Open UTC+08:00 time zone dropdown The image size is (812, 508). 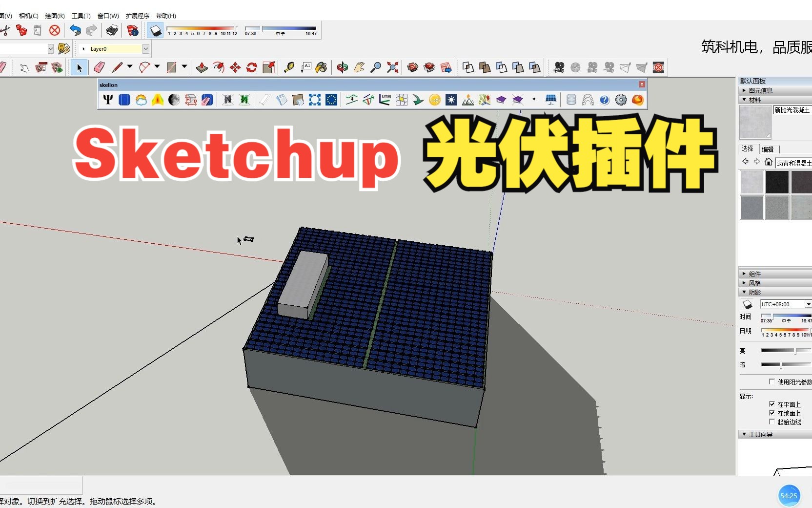click(808, 304)
